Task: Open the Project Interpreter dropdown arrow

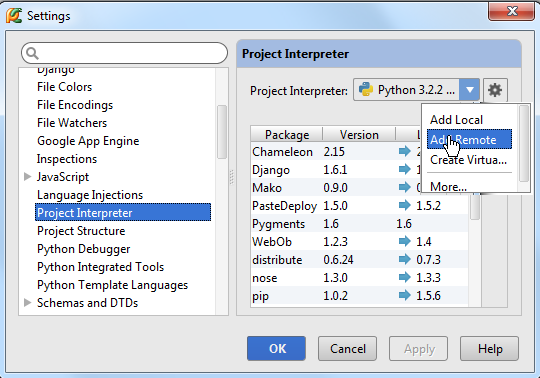Action: tap(469, 90)
